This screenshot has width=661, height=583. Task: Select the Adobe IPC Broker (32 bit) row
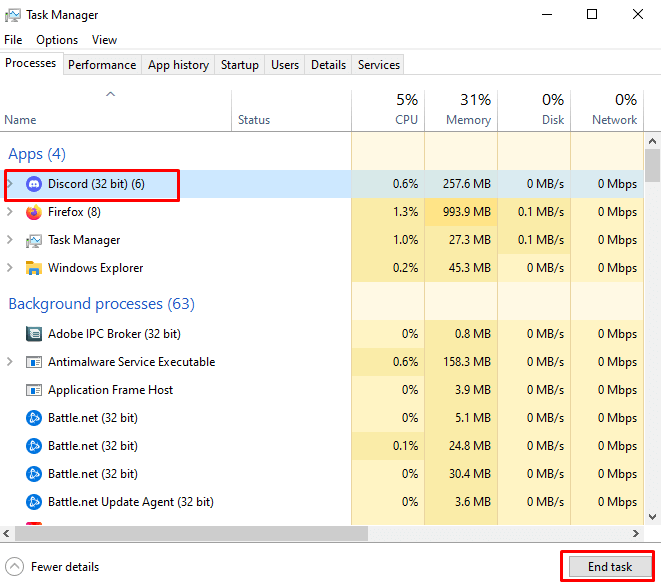tap(322, 334)
